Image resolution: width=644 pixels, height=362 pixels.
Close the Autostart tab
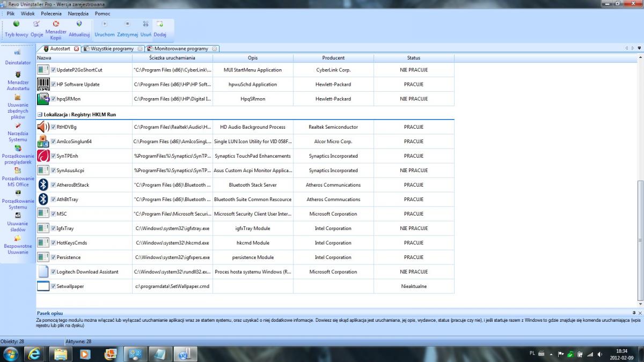pyautogui.click(x=76, y=49)
